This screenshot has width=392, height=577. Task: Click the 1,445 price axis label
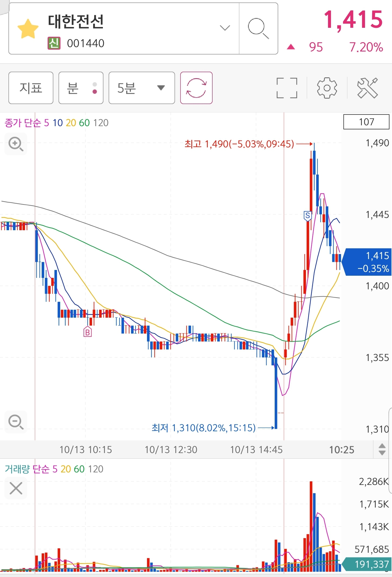coord(377,215)
